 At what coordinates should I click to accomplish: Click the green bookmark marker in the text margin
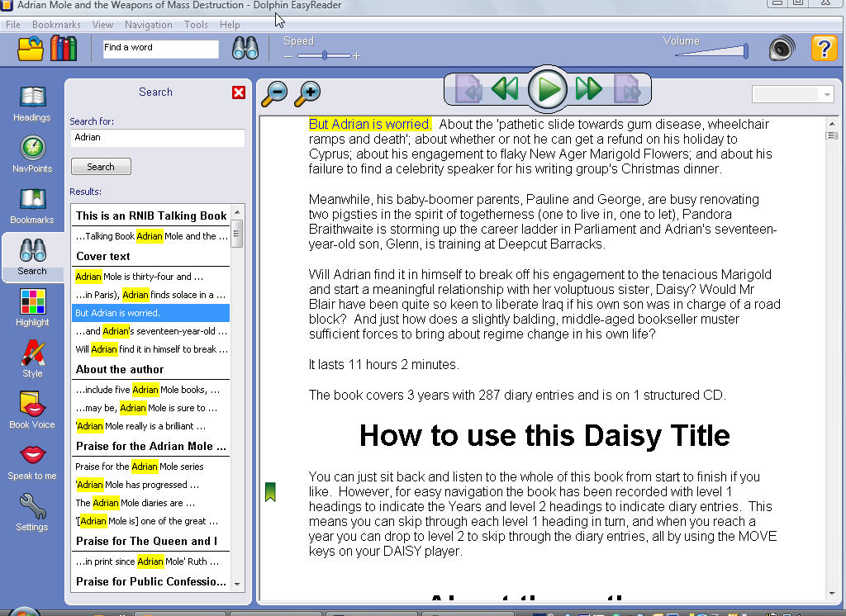(270, 492)
